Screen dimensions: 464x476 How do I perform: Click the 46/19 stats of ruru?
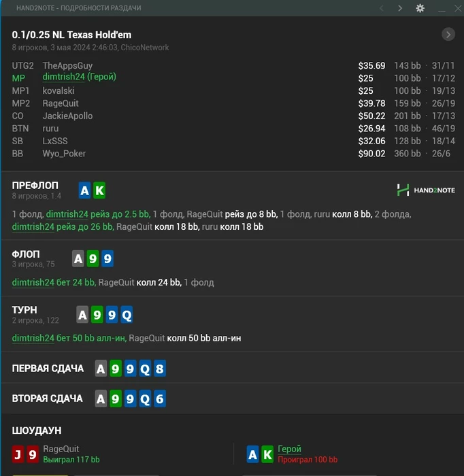[x=444, y=129]
